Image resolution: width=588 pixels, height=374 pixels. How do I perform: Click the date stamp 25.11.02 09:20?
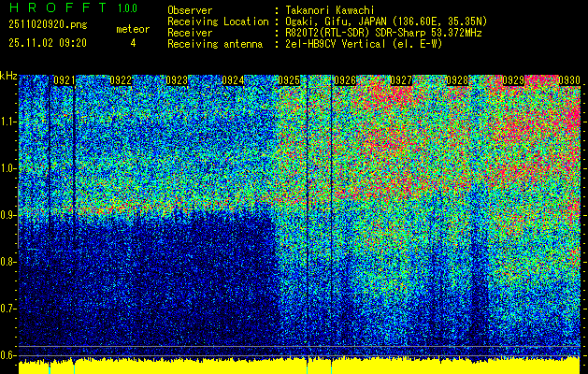[x=48, y=43]
